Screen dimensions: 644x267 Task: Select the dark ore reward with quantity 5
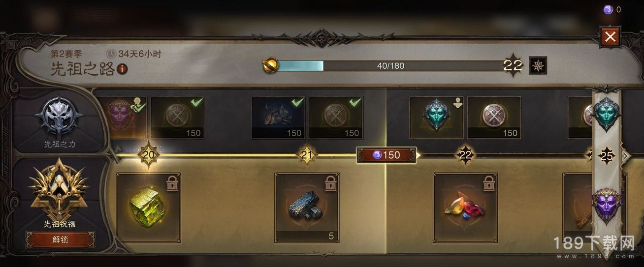307,208
